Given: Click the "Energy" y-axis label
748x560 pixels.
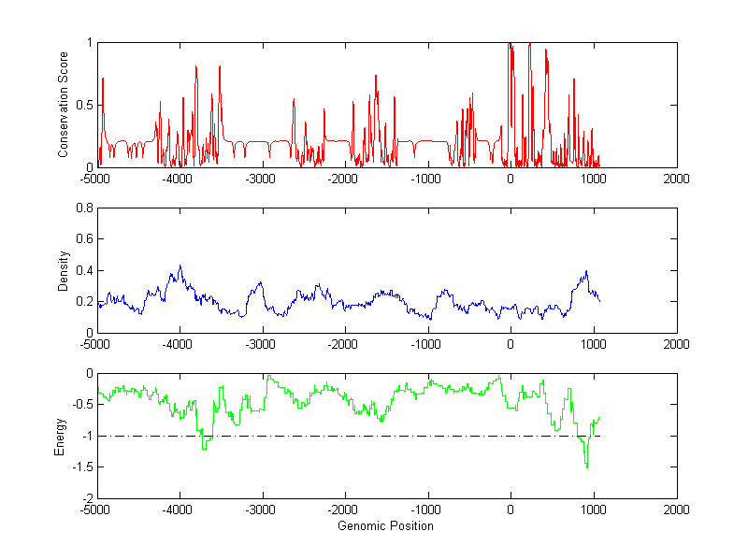Looking at the screenshot, I should pyautogui.click(x=61, y=436).
